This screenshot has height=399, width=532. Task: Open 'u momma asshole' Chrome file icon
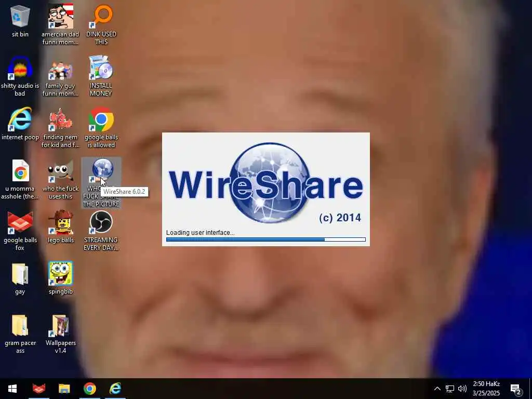point(20,179)
